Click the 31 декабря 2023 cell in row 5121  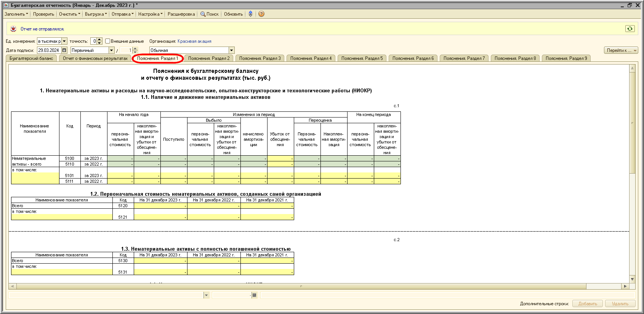tap(160, 217)
